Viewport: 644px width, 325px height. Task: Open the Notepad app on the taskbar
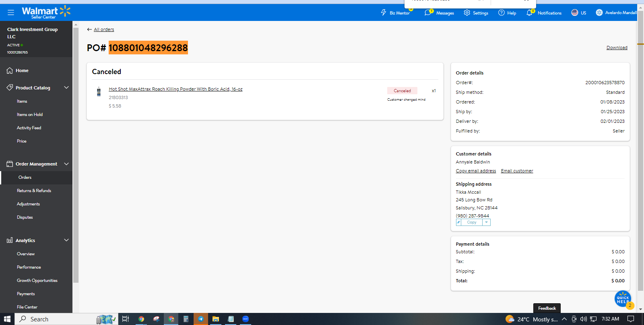[x=231, y=319]
